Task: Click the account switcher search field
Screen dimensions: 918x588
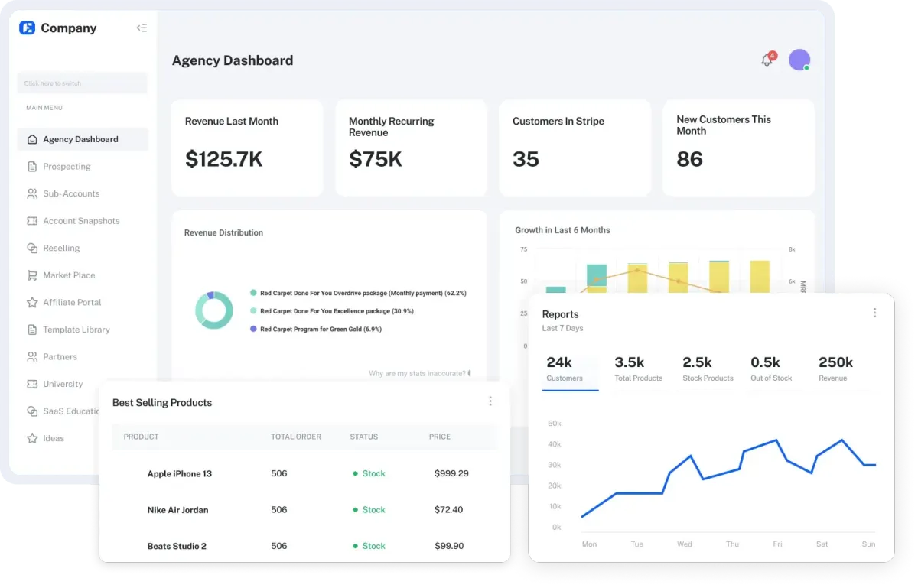Action: (x=83, y=83)
